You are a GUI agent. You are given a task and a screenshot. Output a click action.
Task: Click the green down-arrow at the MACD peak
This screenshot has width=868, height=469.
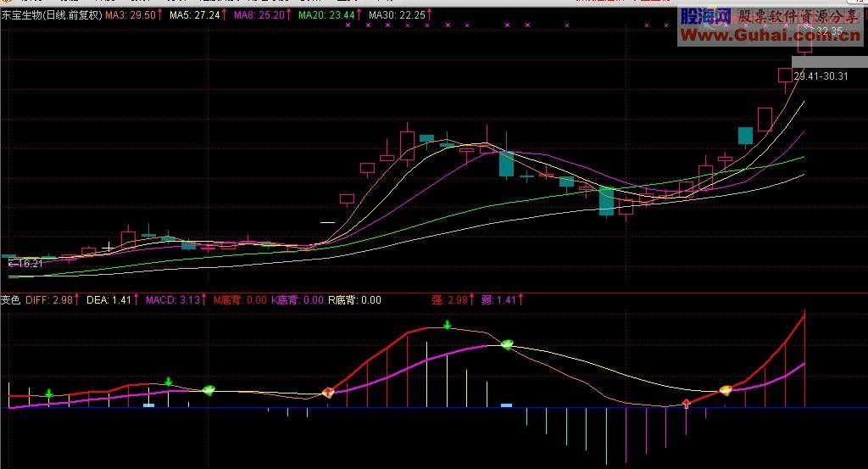click(x=448, y=325)
